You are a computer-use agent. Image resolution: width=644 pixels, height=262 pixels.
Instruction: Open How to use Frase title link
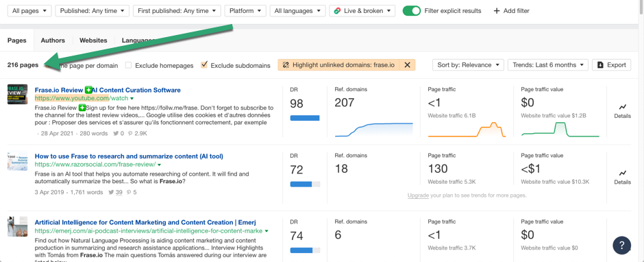coord(129,156)
